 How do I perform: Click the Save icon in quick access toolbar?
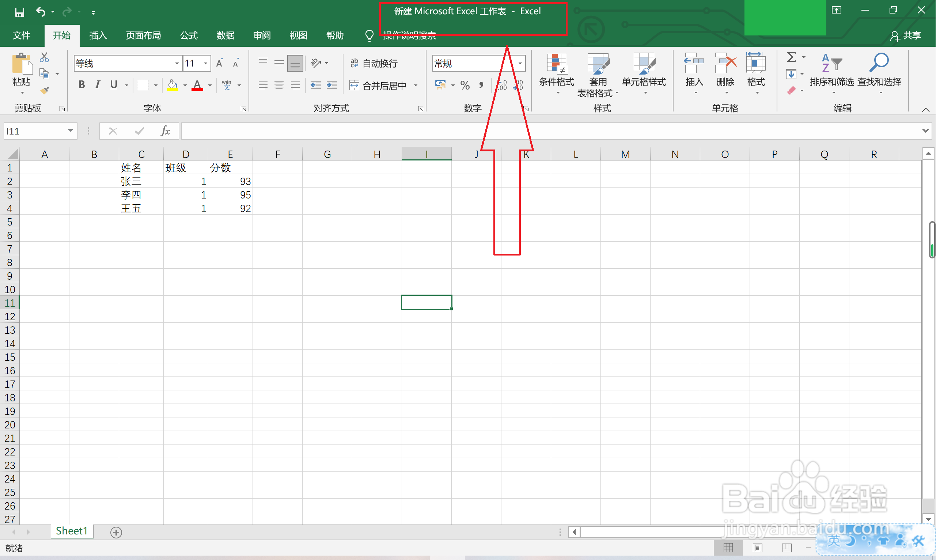[19, 12]
